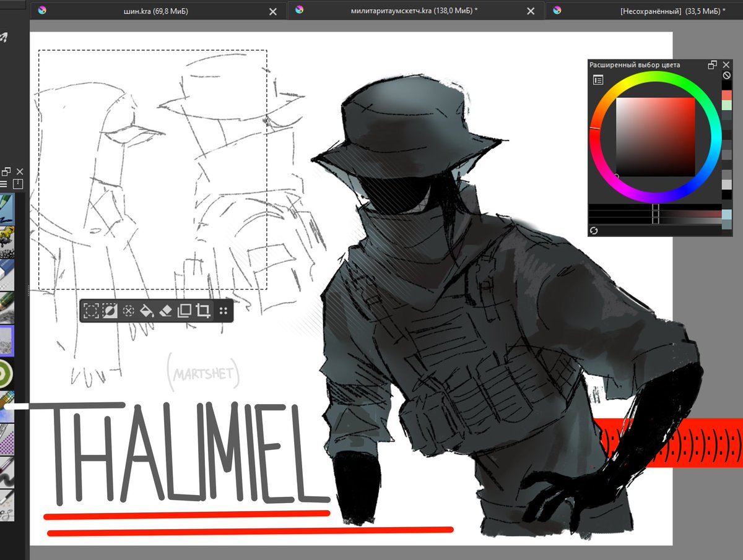743x560 pixels.
Task: Select the green pencil brush preset
Action: pos(7,307)
